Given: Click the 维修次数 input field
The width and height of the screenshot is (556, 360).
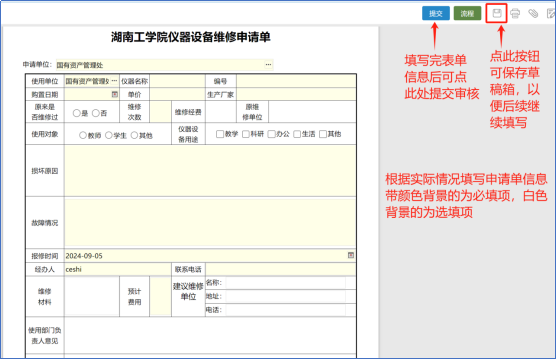Looking at the screenshot, I should point(160,112).
